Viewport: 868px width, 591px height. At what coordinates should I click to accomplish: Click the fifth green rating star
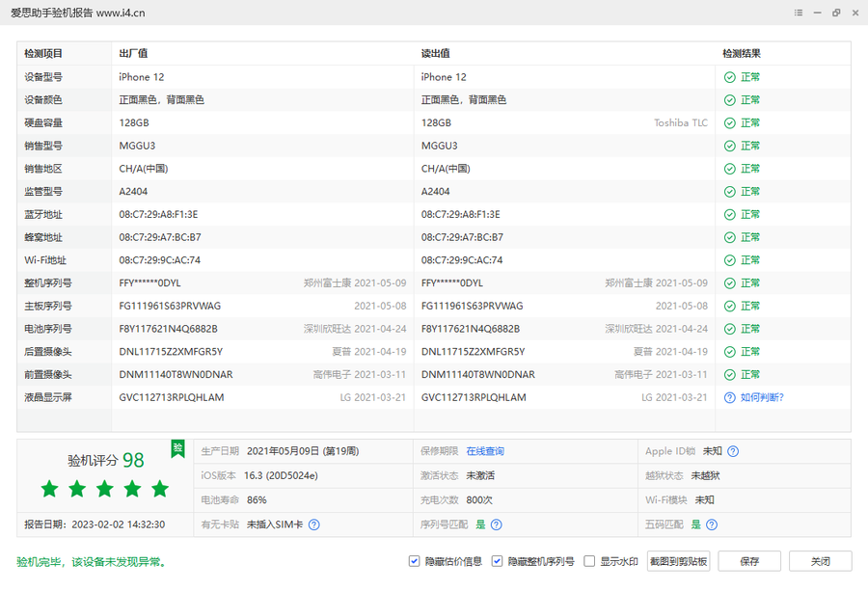click(x=160, y=489)
